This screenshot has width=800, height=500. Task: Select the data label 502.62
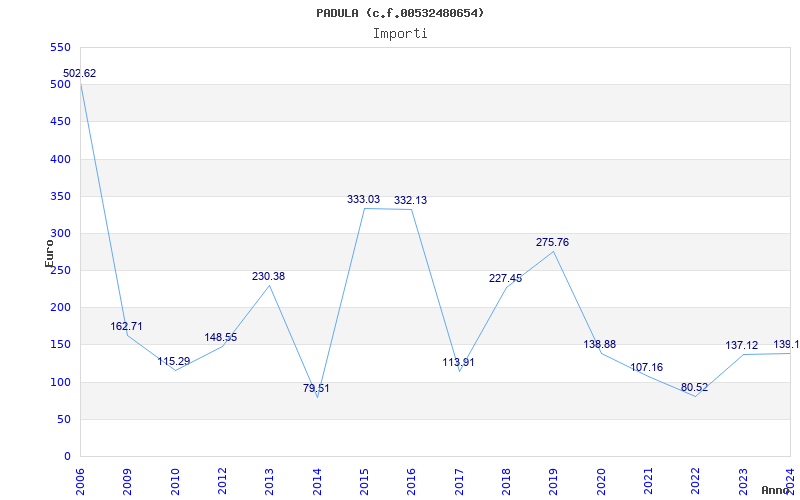[79, 73]
